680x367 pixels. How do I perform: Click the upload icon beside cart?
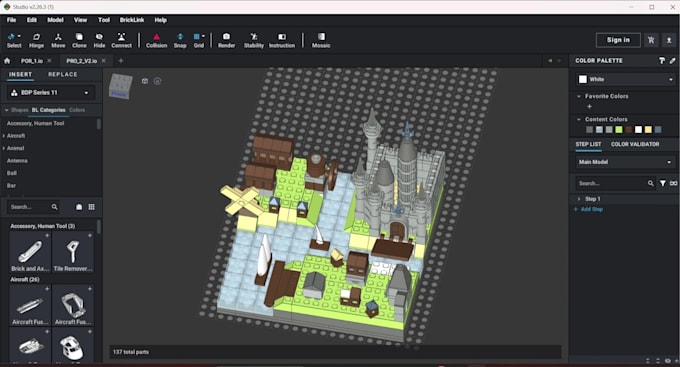click(x=669, y=40)
